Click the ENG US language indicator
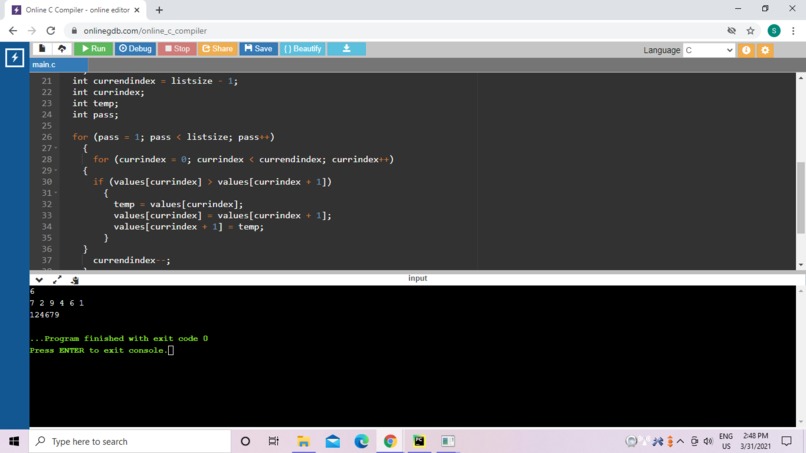The height and width of the screenshot is (453, 806). click(x=726, y=441)
